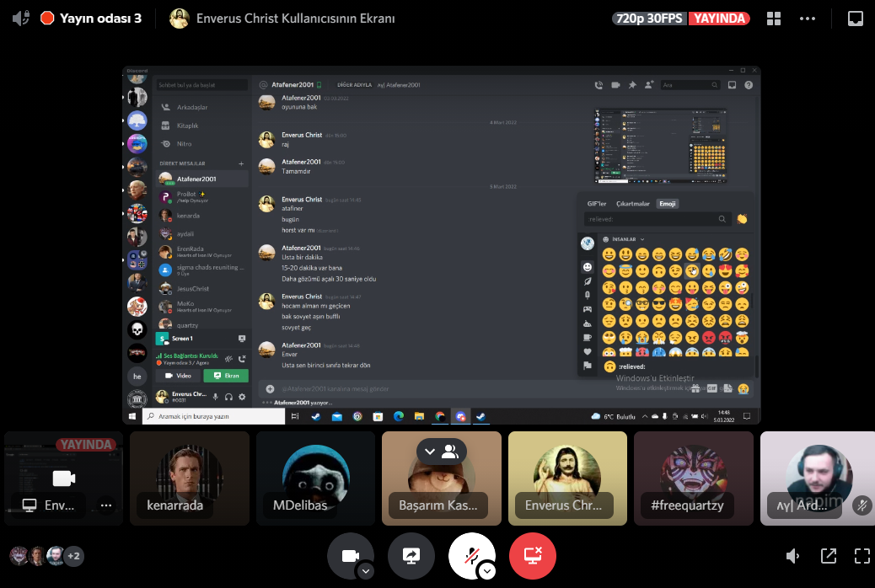Image resolution: width=875 pixels, height=588 pixels.
Task: In streamed screen, start voice call icon in header
Action: click(x=599, y=85)
